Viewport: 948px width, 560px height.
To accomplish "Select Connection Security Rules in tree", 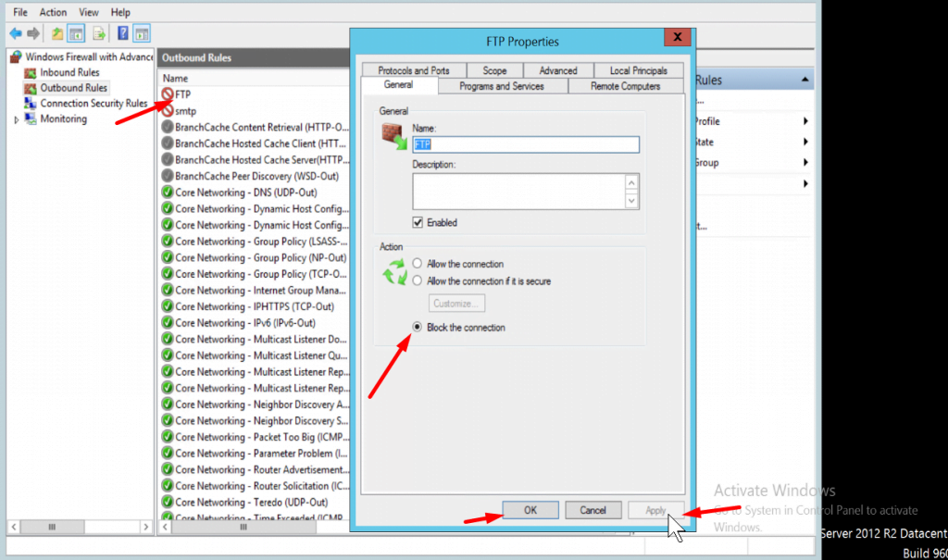I will (93, 104).
